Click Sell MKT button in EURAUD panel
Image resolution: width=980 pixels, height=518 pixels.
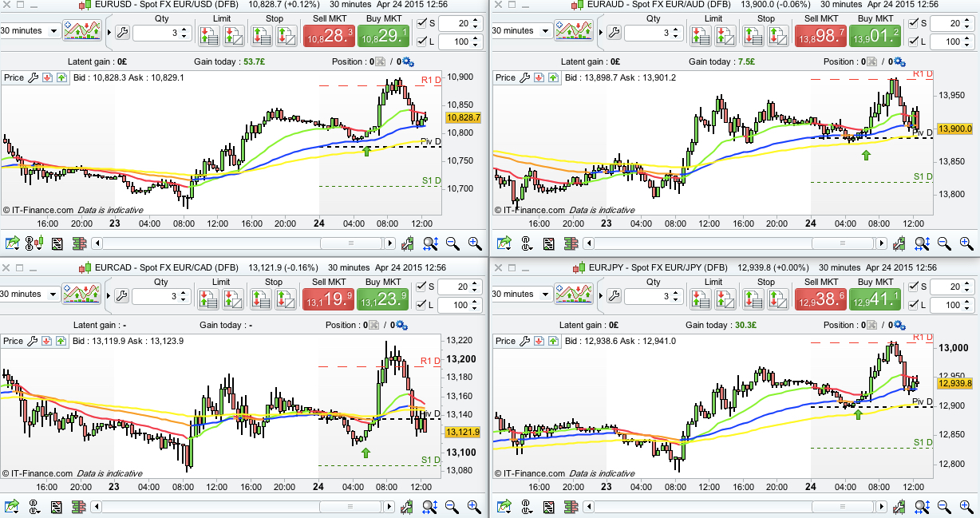pos(820,36)
